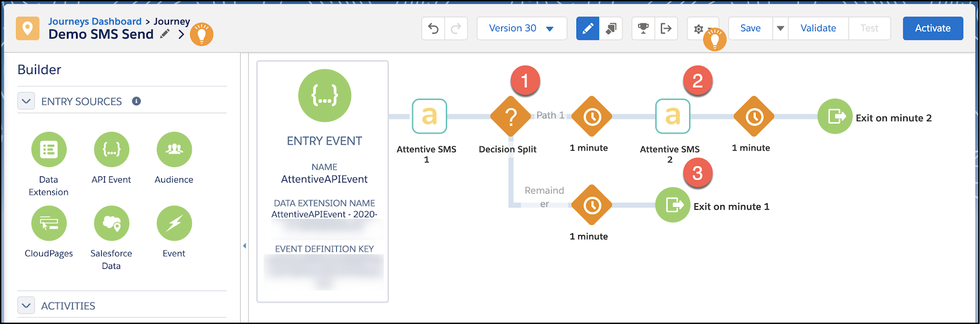The image size is (980, 324).
Task: Switch to multi-select copy mode
Action: 611,28
